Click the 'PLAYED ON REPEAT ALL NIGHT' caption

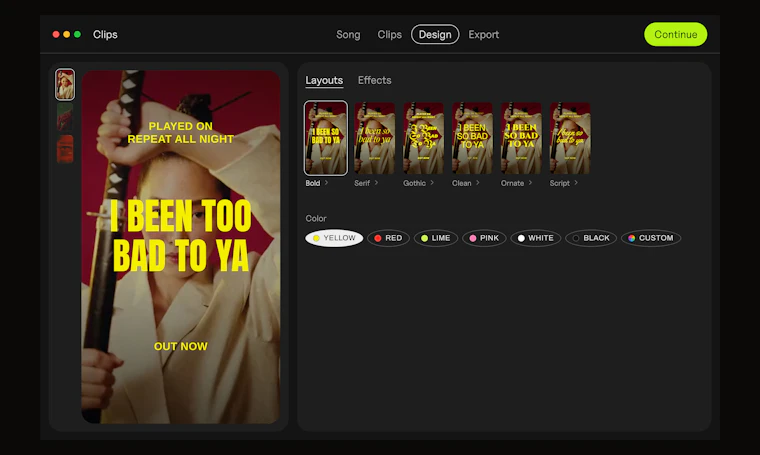tap(180, 132)
